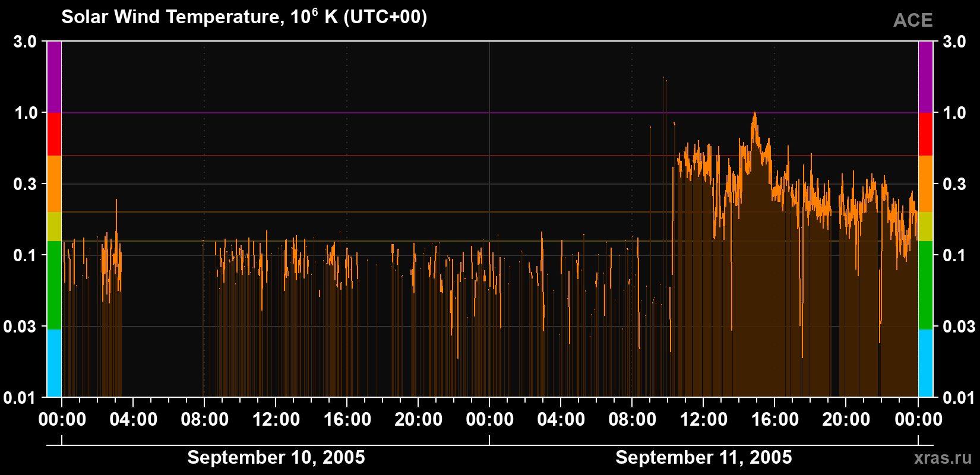Image resolution: width=980 pixels, height=475 pixels.
Task: Select the purple band on the right color scale
Action: [926, 77]
